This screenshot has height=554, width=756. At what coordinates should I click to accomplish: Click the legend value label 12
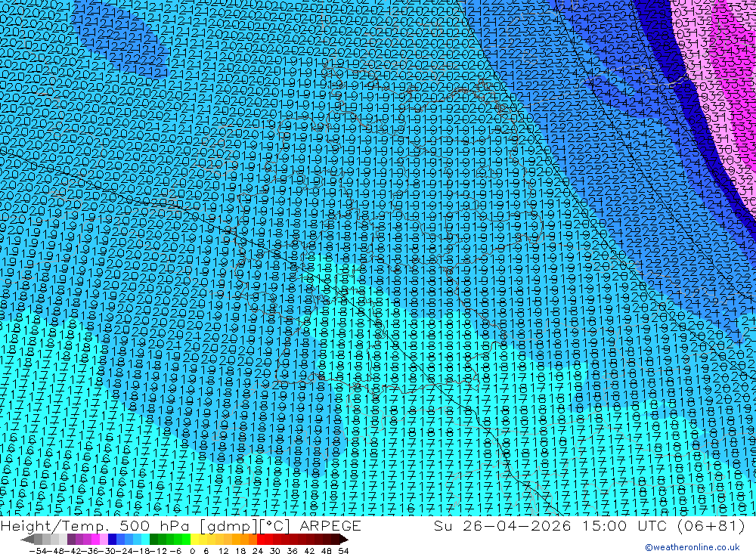(x=224, y=551)
